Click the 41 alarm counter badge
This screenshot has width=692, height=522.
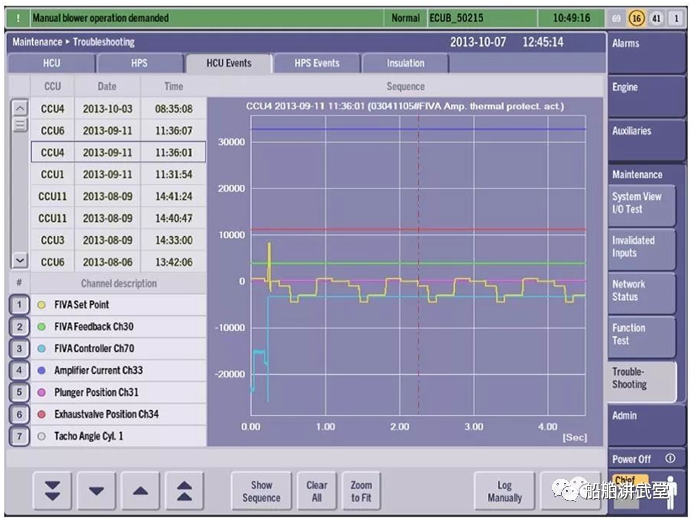coord(656,18)
